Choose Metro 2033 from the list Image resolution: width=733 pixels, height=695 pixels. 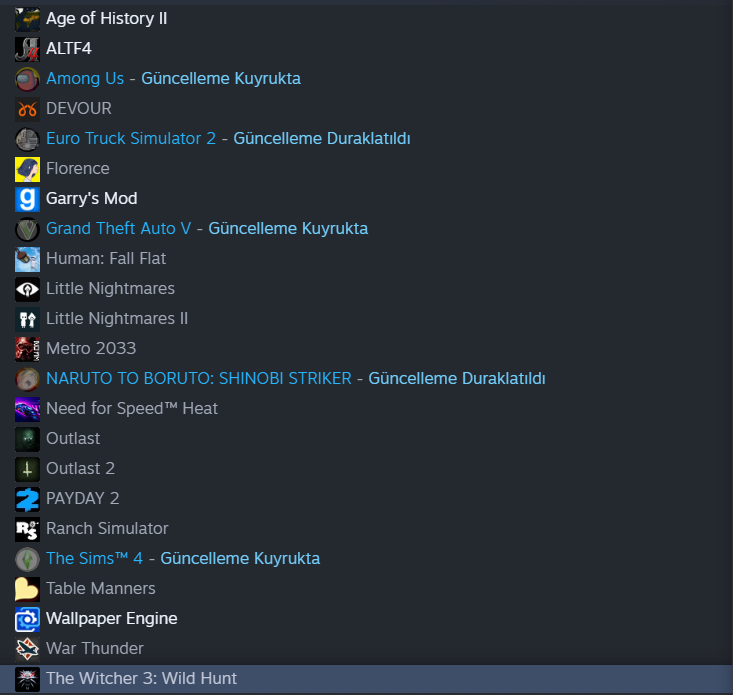point(91,349)
